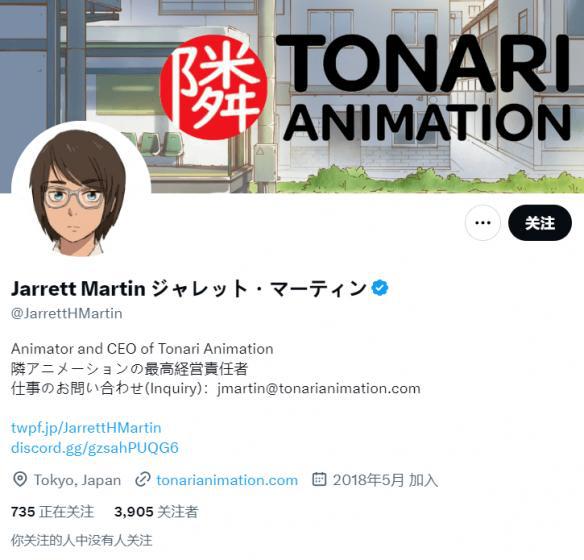Open the anime-style profile avatar
The width and height of the screenshot is (584, 560).
(81, 191)
